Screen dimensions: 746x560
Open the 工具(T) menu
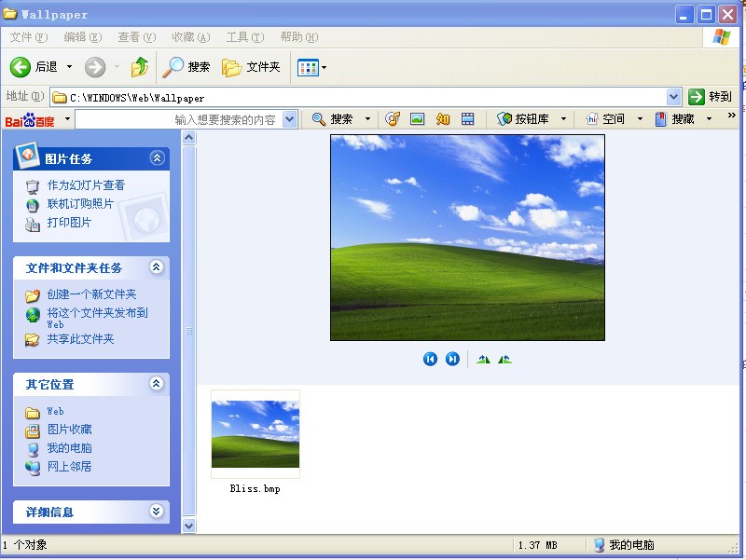245,37
